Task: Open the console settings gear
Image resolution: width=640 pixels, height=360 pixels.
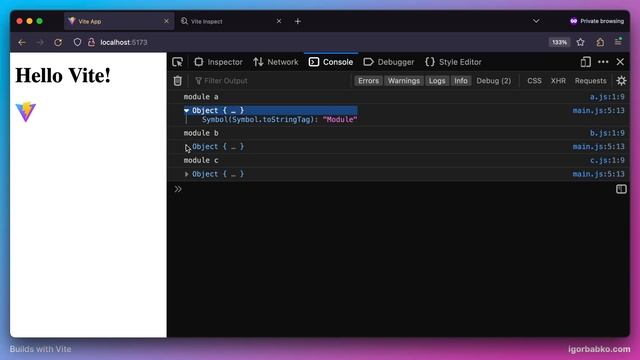Action: click(x=621, y=81)
